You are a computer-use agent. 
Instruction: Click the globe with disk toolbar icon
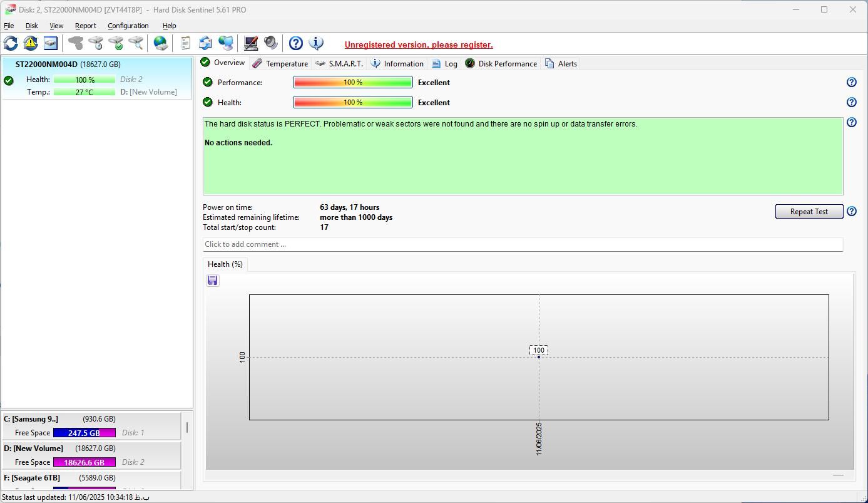click(161, 43)
